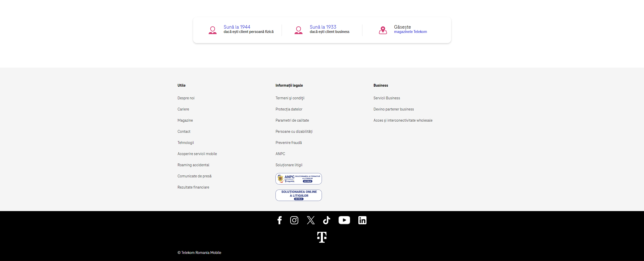Open Rezultate financiare link
644x261 pixels.
click(x=193, y=187)
